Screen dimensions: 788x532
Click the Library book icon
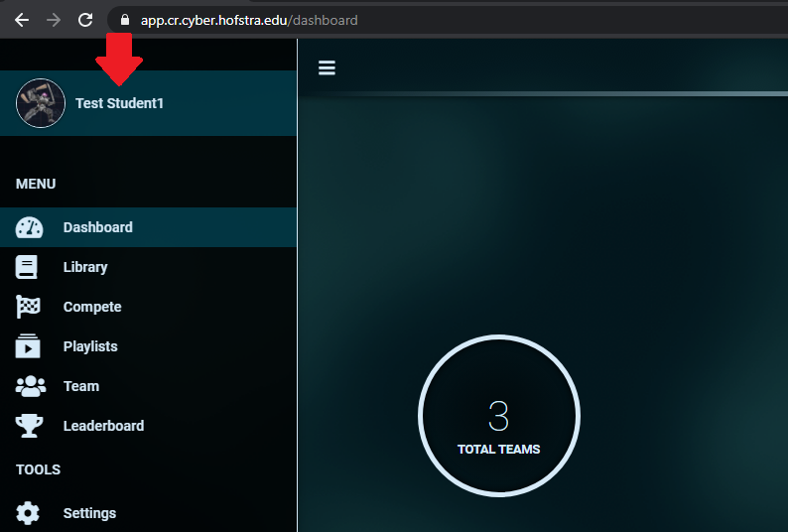click(x=27, y=267)
